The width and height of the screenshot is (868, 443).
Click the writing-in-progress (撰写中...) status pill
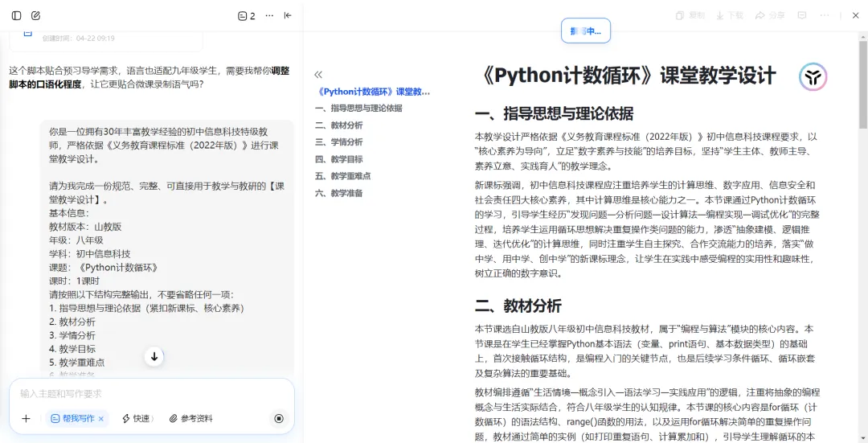click(x=586, y=31)
